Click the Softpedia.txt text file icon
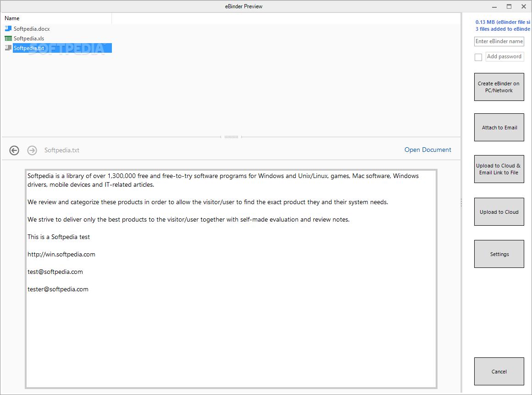Image resolution: width=532 pixels, height=395 pixels. click(8, 48)
